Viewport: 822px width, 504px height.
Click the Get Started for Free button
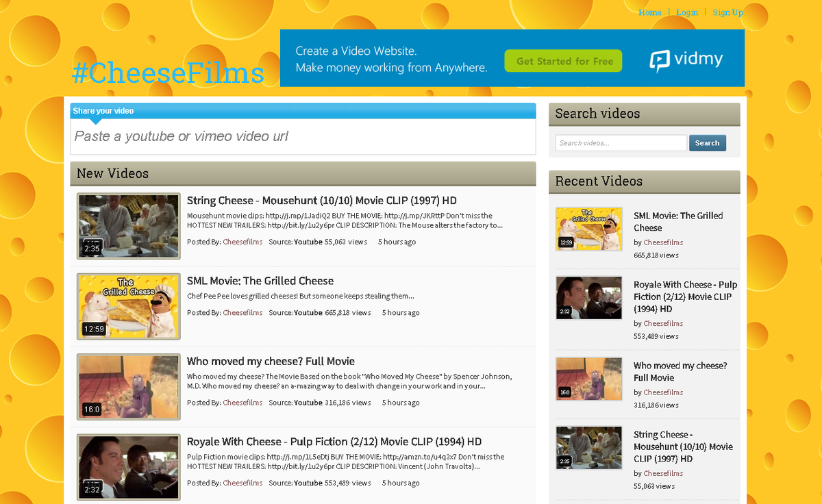pos(564,61)
